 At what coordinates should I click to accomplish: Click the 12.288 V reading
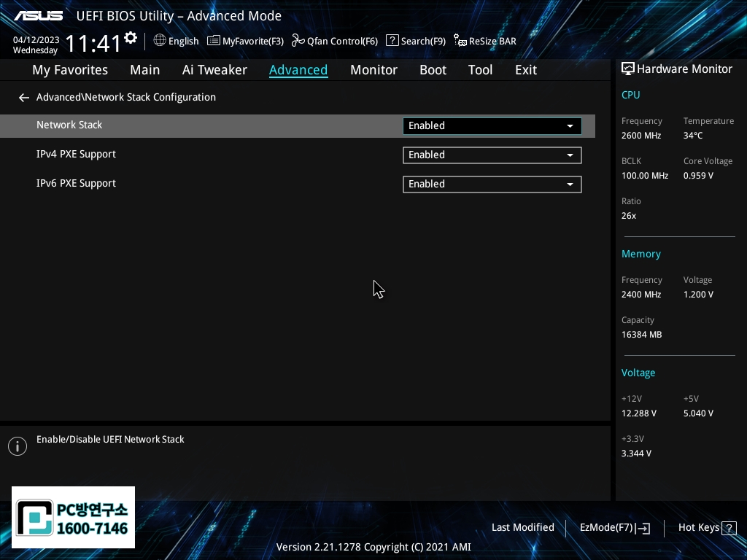[x=638, y=413]
